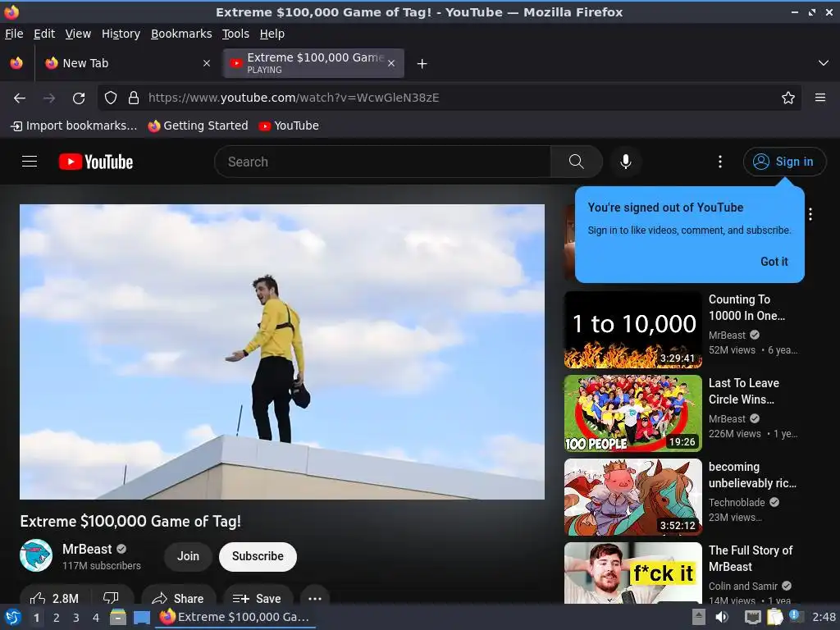Go back to the previous page
The image size is (840, 630).
pos(20,98)
